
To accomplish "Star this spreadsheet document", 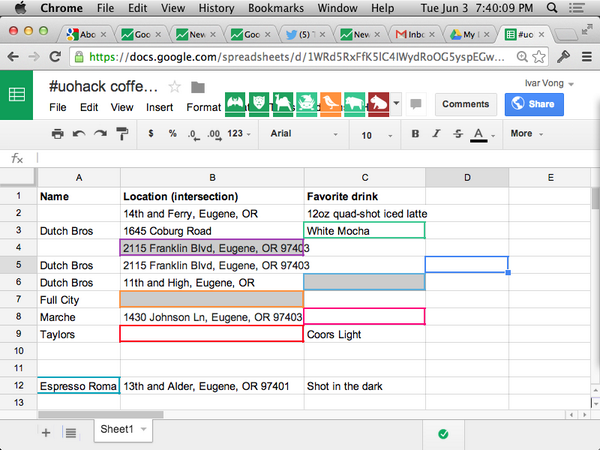I will coord(174,87).
